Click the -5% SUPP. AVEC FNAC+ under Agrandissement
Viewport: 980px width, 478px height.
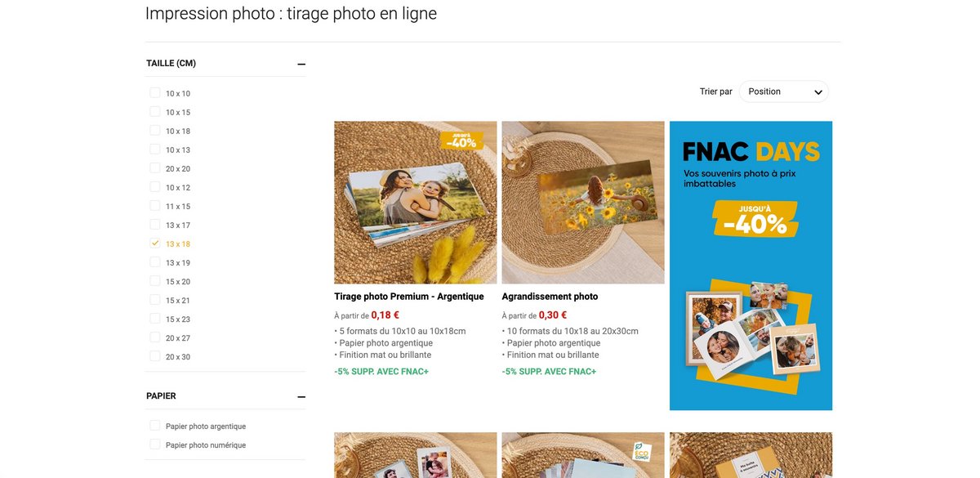[x=549, y=372]
